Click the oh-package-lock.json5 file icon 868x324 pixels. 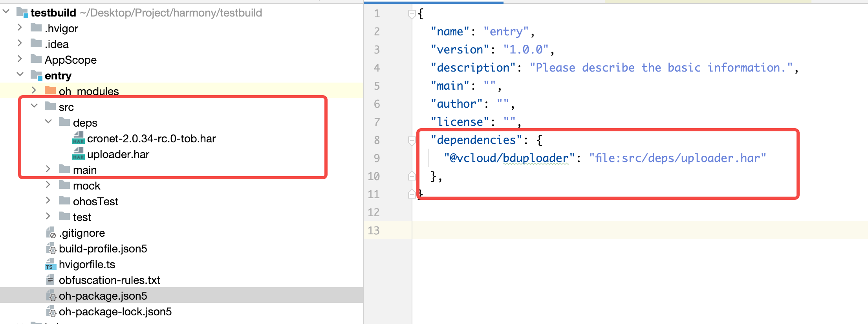click(x=51, y=311)
